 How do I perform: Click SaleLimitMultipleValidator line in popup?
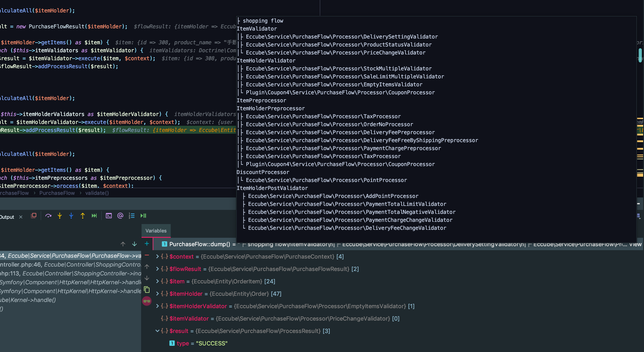point(345,77)
